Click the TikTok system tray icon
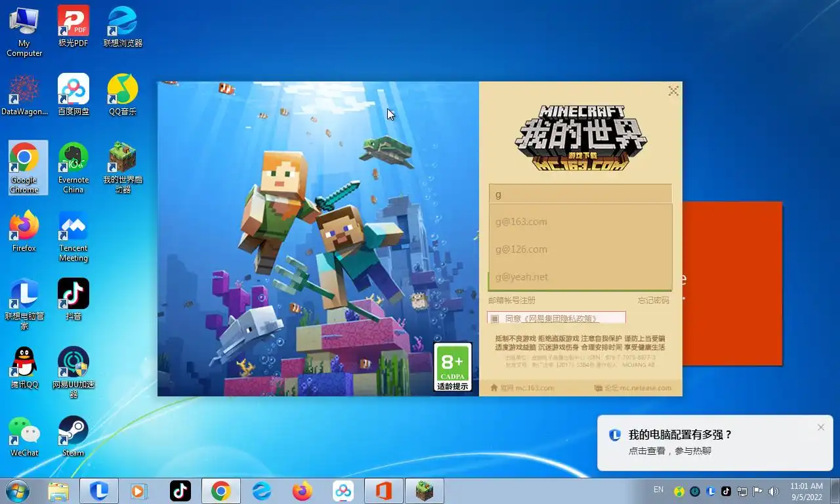Image resolution: width=840 pixels, height=504 pixels. [x=726, y=491]
